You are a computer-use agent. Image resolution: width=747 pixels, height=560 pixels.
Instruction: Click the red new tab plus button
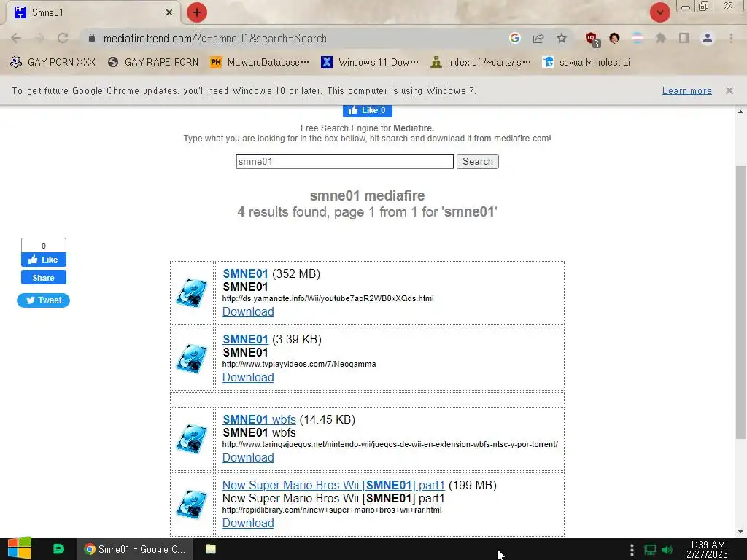point(197,12)
